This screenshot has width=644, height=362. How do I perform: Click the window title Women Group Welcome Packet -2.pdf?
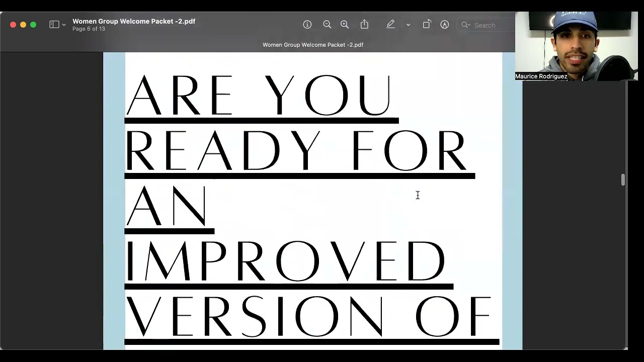pyautogui.click(x=134, y=21)
